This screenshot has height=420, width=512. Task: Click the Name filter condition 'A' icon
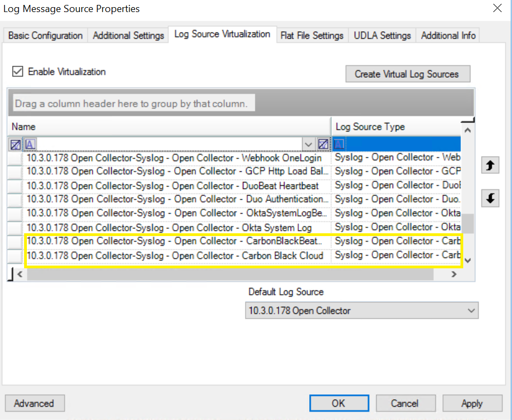pos(30,144)
